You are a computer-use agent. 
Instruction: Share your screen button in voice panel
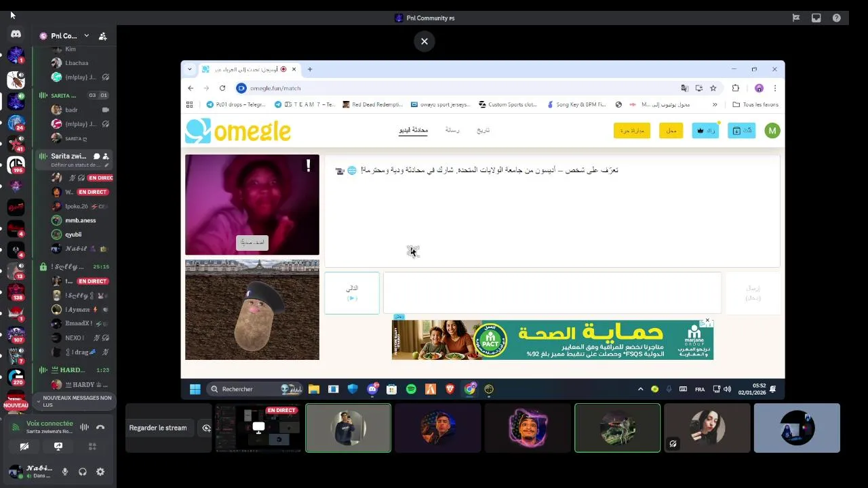click(x=58, y=447)
